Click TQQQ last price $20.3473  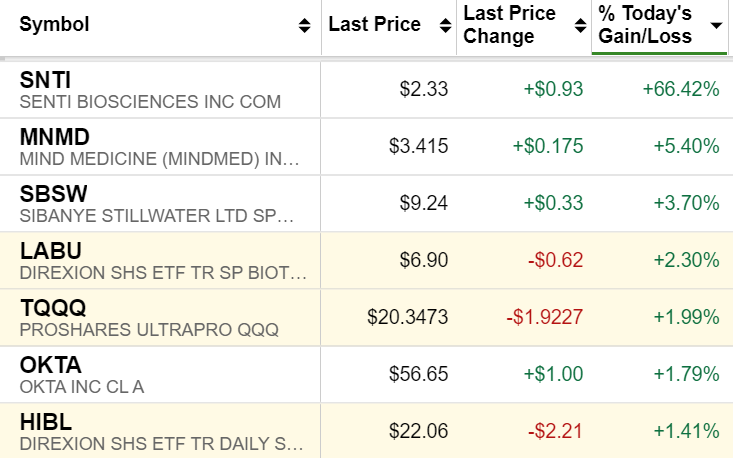(x=408, y=318)
